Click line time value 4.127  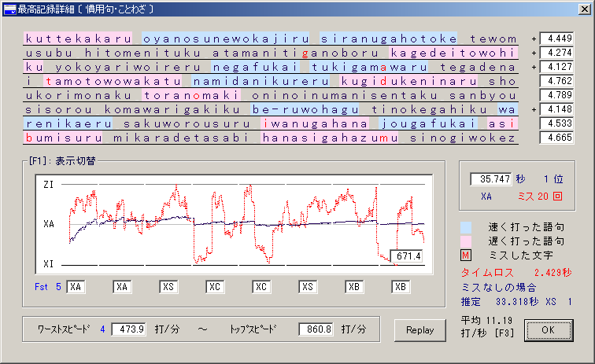click(556, 67)
